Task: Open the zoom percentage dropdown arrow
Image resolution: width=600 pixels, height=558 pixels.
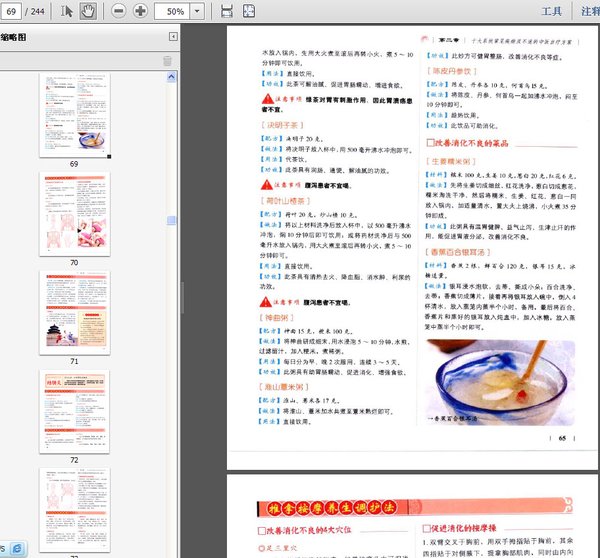Action: pyautogui.click(x=201, y=11)
